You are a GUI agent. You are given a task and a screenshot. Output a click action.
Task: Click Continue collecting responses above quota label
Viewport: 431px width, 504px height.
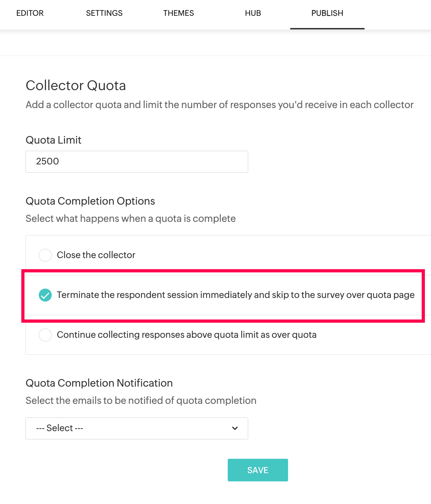click(186, 335)
